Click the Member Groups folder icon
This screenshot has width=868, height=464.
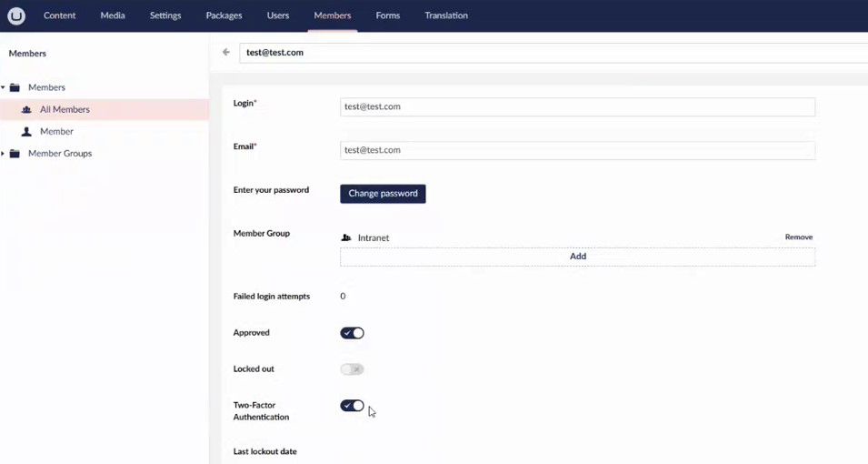tap(15, 154)
